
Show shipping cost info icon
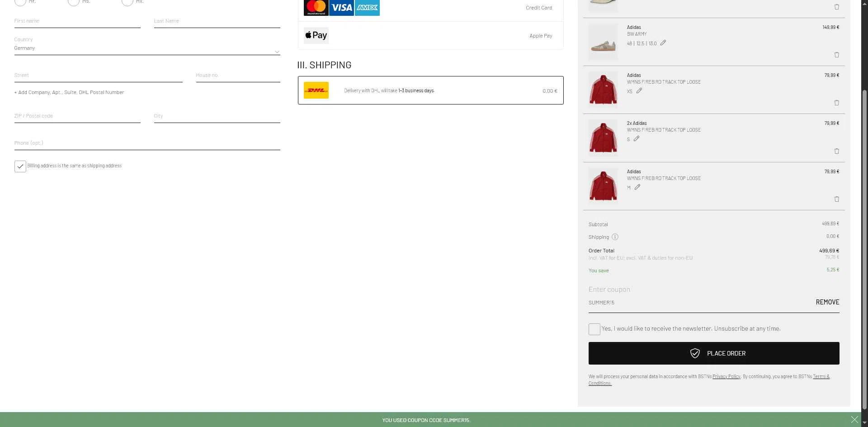pyautogui.click(x=615, y=237)
